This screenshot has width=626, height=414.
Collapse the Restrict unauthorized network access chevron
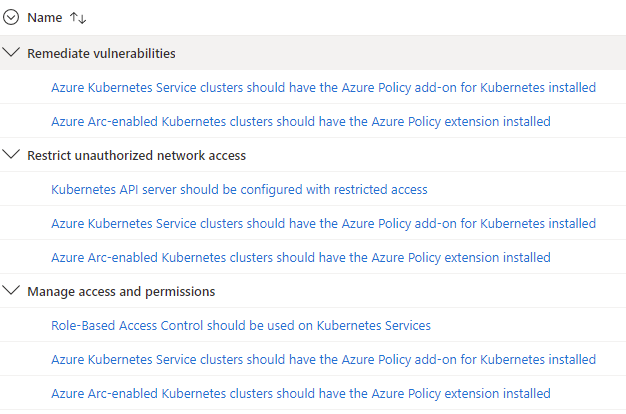coord(11,154)
